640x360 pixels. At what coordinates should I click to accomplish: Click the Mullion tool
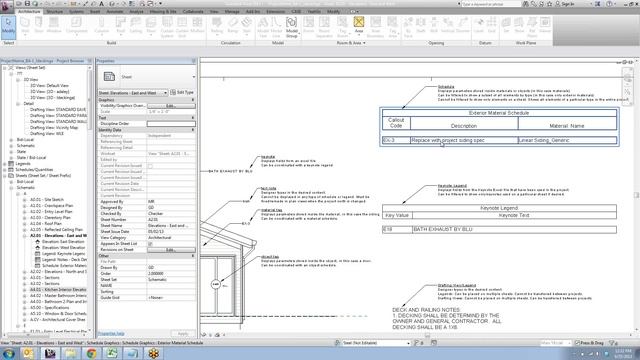point(198,25)
